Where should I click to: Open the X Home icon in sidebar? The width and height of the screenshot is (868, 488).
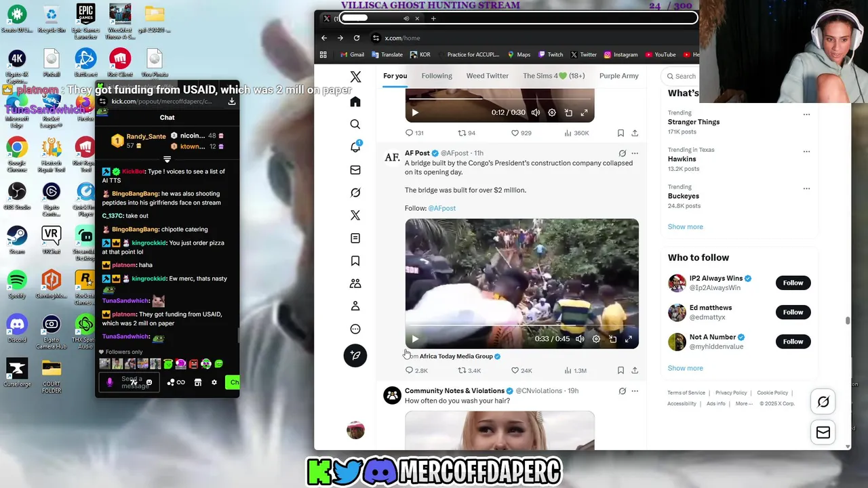355,102
